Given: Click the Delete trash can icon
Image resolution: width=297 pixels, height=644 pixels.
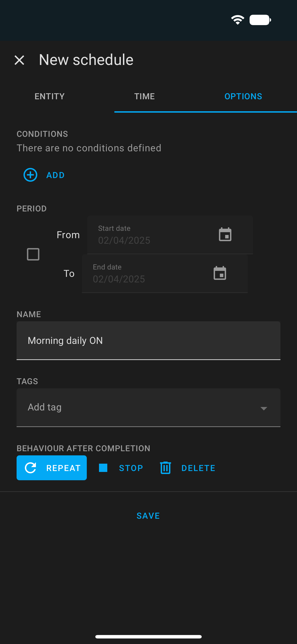Looking at the screenshot, I should pyautogui.click(x=165, y=468).
